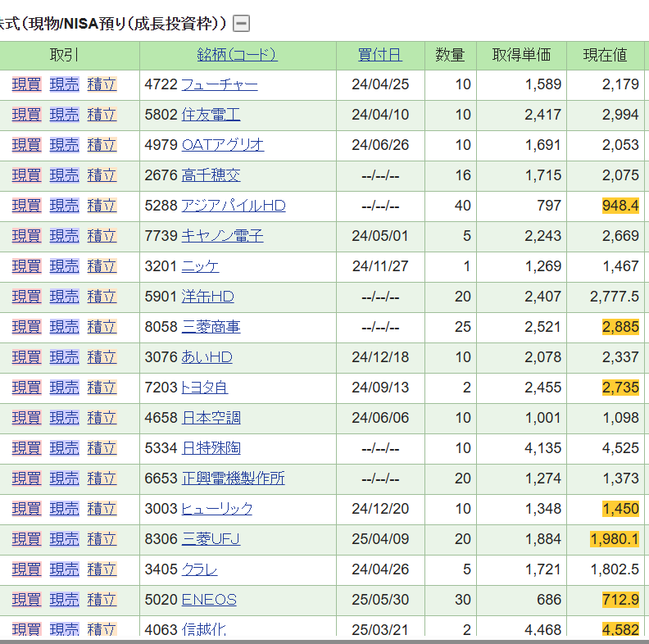Image resolution: width=649 pixels, height=644 pixels.
Task: Click 取得単価 797 for アジアパイルHD
Action: coord(549,206)
